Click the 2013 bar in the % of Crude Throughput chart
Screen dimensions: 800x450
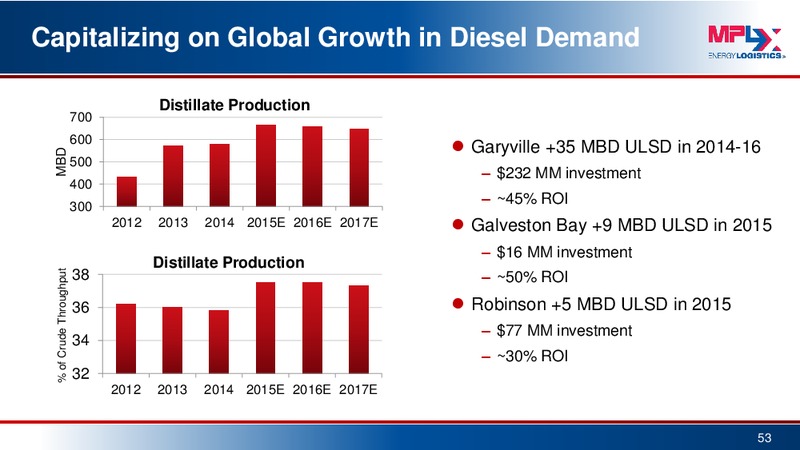pyautogui.click(x=172, y=340)
